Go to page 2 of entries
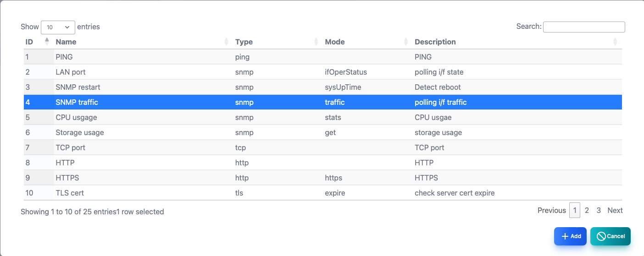Screen dimensions: 644x256 click(587, 210)
